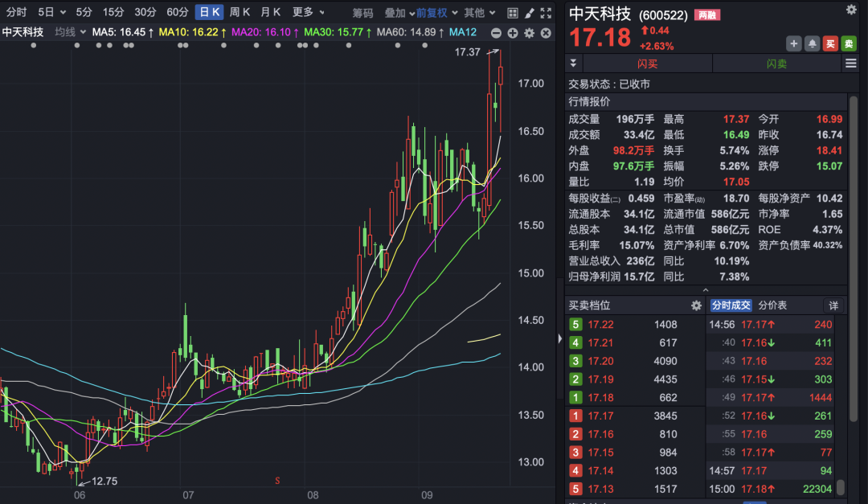Screen dimensions: 868x504
Task: Add 中天科技 to watchlist with plus
Action: point(793,43)
